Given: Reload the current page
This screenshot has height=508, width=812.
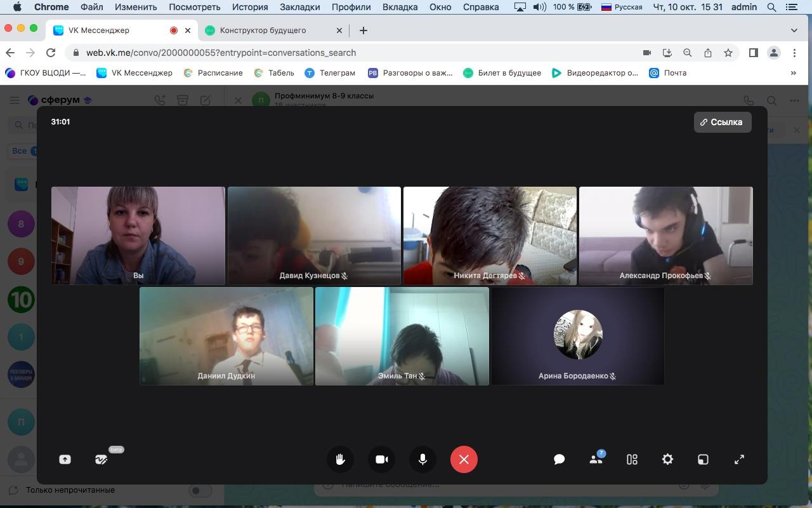Looking at the screenshot, I should [x=50, y=53].
